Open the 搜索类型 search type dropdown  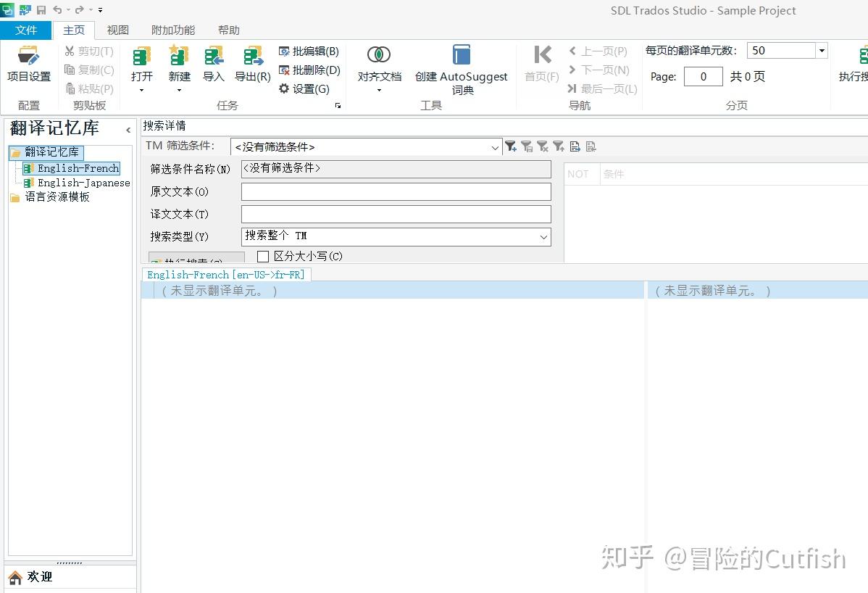(x=543, y=236)
